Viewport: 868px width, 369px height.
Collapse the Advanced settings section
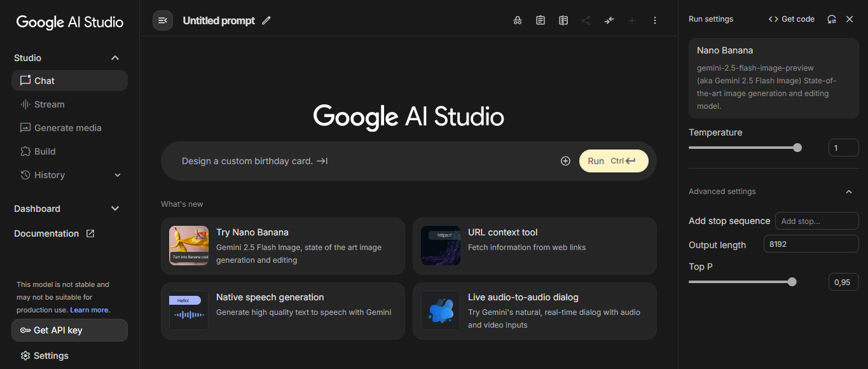tap(848, 191)
